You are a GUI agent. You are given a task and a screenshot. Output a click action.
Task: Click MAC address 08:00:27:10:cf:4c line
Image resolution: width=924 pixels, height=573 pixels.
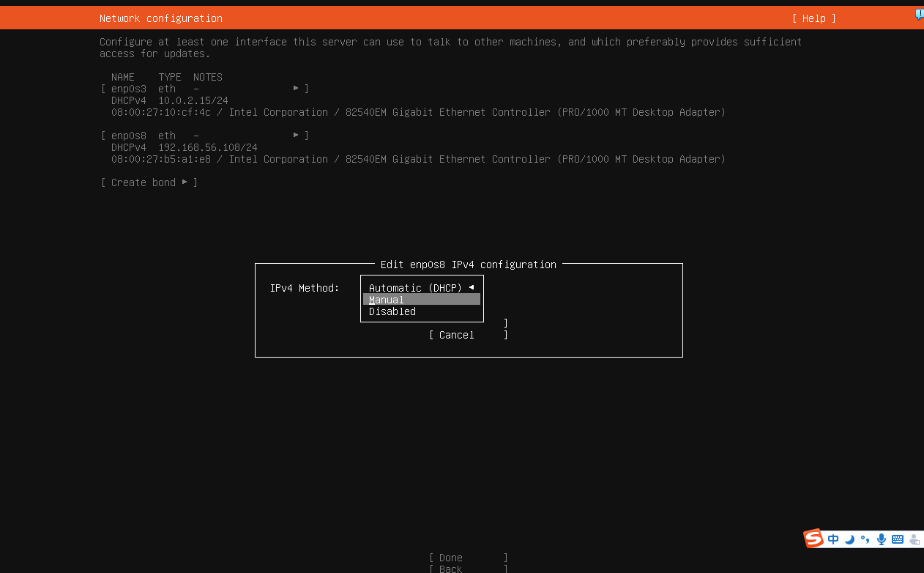418,112
